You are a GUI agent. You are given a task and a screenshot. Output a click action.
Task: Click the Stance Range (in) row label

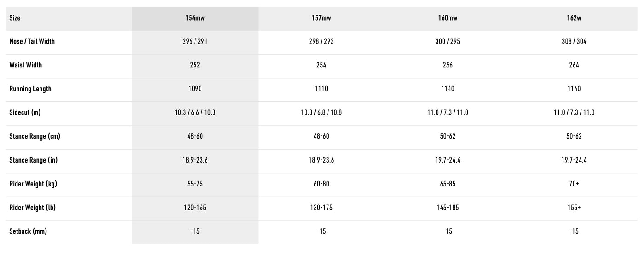pos(34,160)
